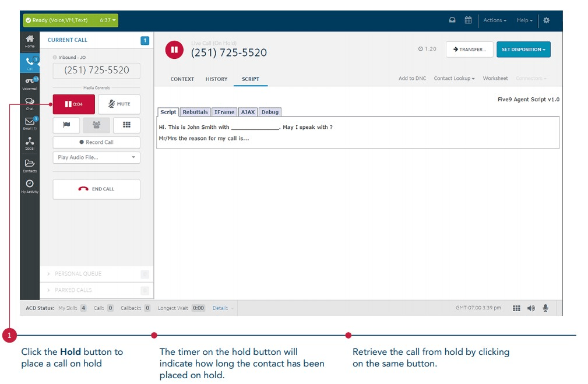
Task: Open Voicemail in the left sidebar
Action: [x=30, y=83]
